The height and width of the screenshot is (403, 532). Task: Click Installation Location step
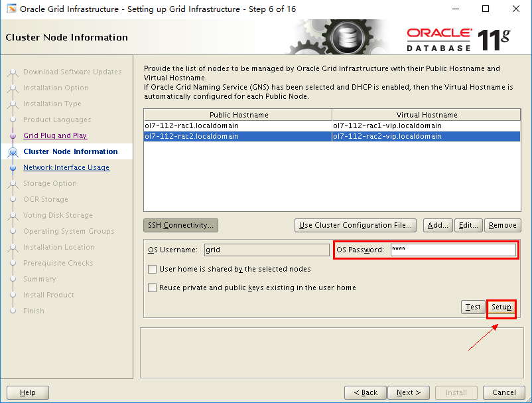[x=58, y=247]
